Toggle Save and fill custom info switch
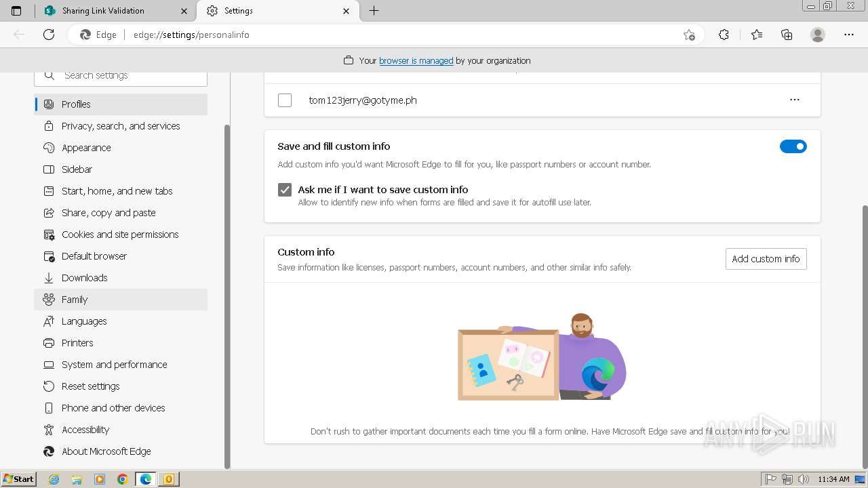Viewport: 868px width, 488px height. point(793,146)
